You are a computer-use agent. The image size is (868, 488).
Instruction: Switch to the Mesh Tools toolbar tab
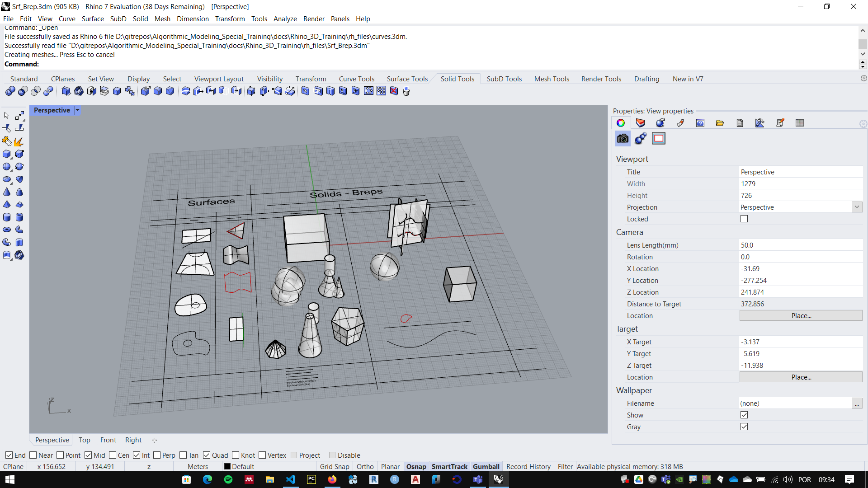coord(552,79)
